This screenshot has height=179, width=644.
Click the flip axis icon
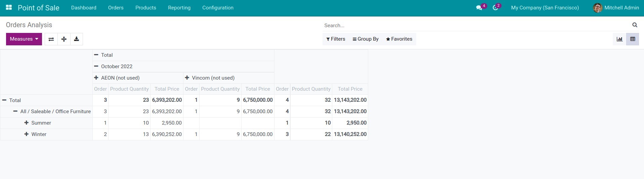pyautogui.click(x=51, y=39)
